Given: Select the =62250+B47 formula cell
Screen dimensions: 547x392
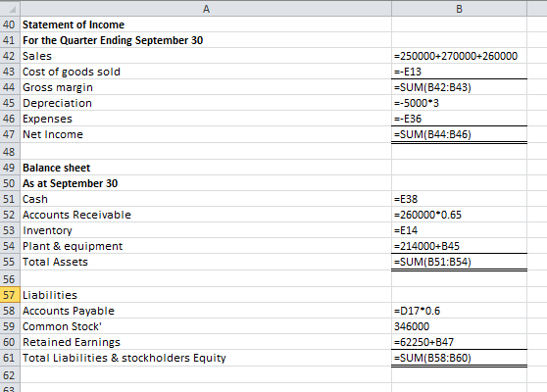Looking at the screenshot, I should tap(459, 342).
